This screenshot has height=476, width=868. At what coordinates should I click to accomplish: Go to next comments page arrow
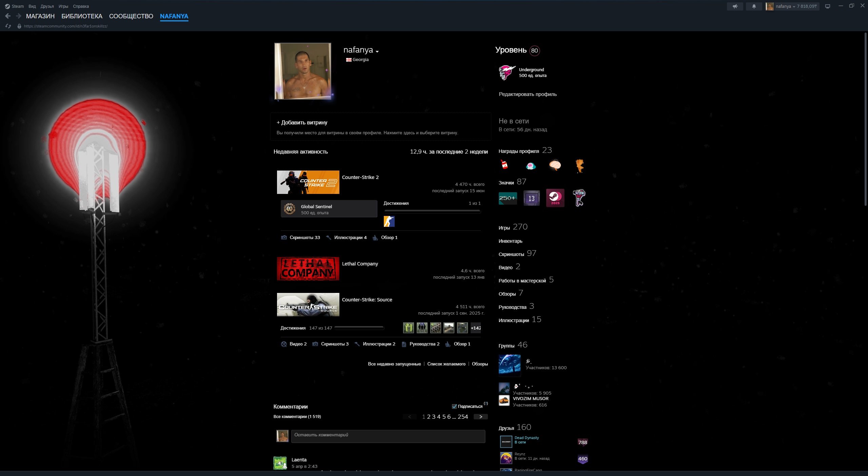coord(481,417)
